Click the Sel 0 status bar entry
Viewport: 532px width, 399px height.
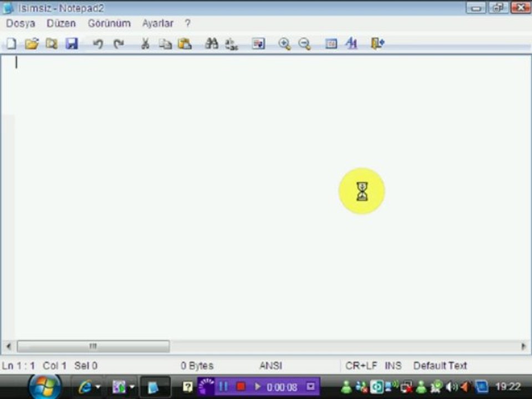86,365
